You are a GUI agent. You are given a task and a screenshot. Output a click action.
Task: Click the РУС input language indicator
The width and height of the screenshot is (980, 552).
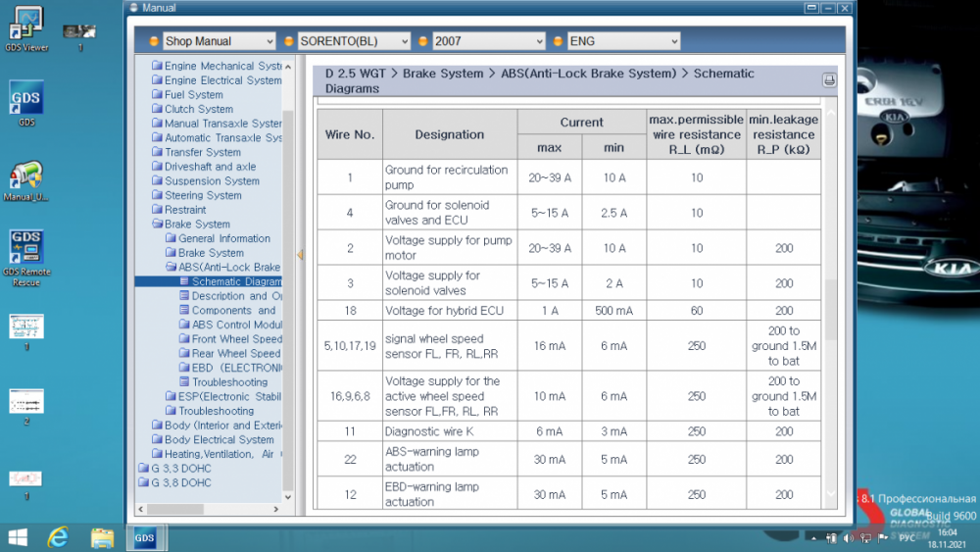[x=906, y=537]
